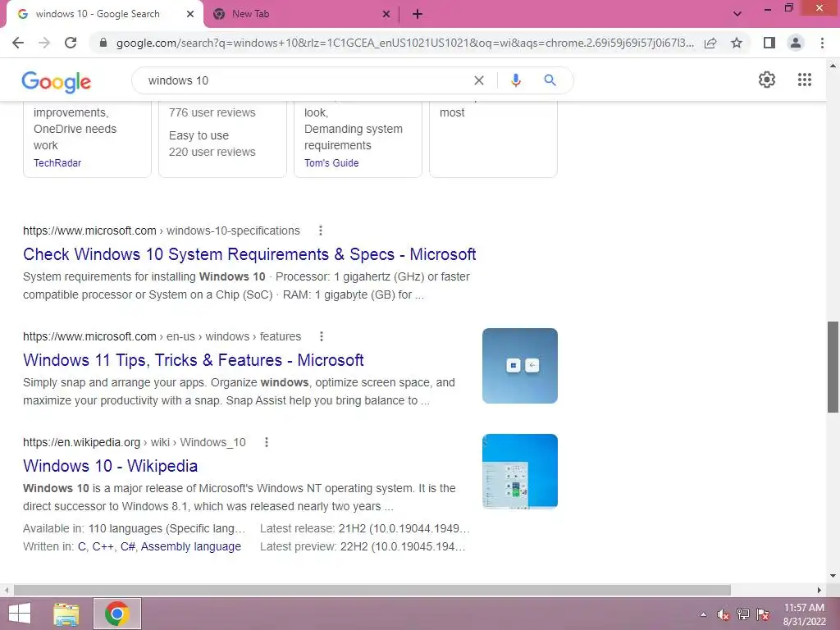Open the taskbar clock showing 11:57 AM

point(804,614)
